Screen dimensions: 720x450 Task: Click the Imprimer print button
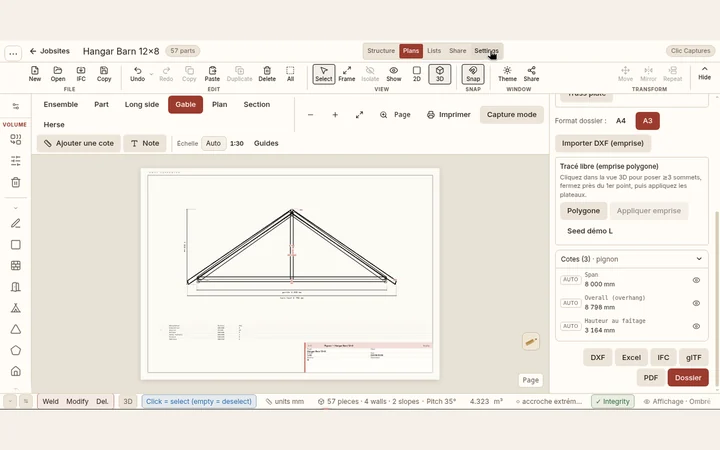449,115
